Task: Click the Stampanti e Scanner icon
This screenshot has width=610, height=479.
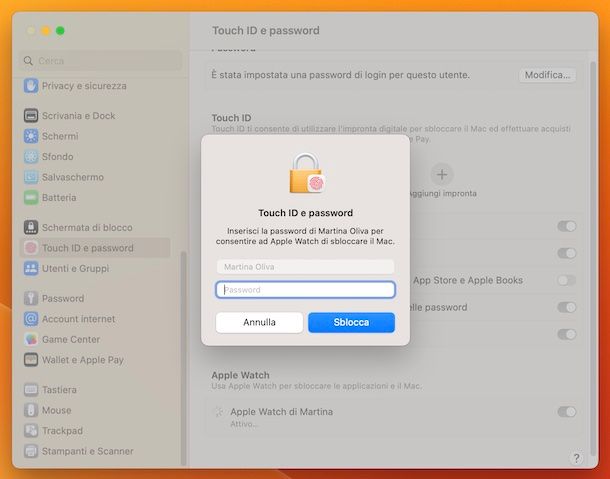Action: click(x=31, y=451)
